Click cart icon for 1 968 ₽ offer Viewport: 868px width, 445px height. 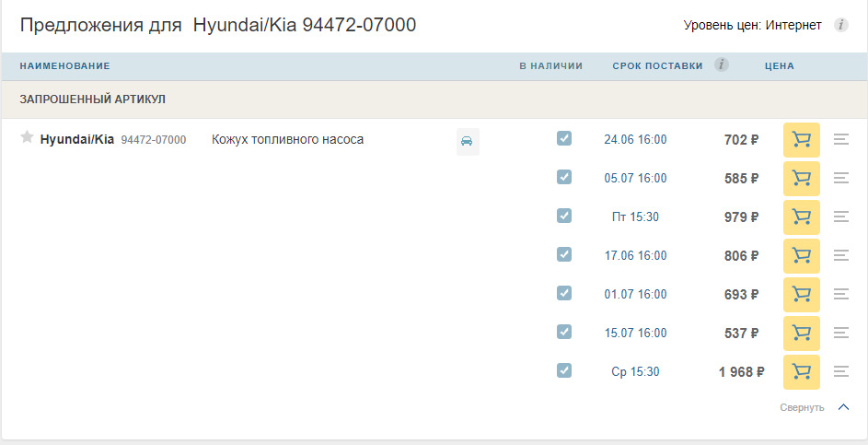801,372
